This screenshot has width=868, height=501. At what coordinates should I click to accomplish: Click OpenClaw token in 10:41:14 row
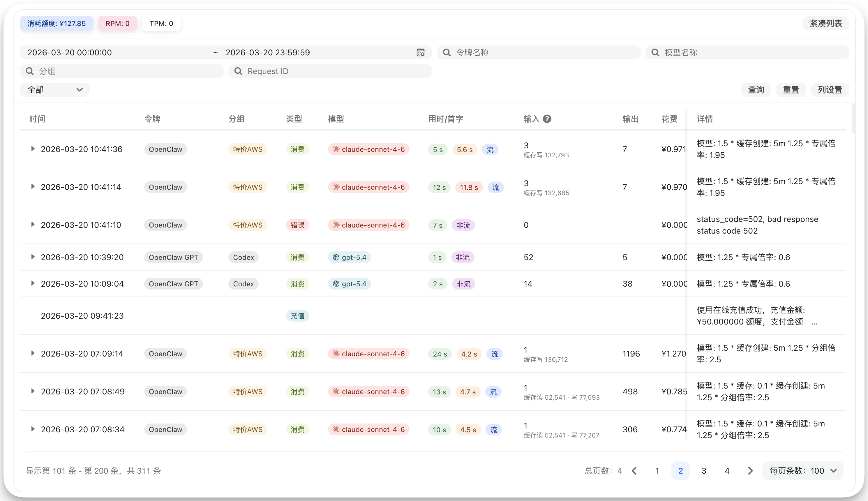[x=165, y=187]
